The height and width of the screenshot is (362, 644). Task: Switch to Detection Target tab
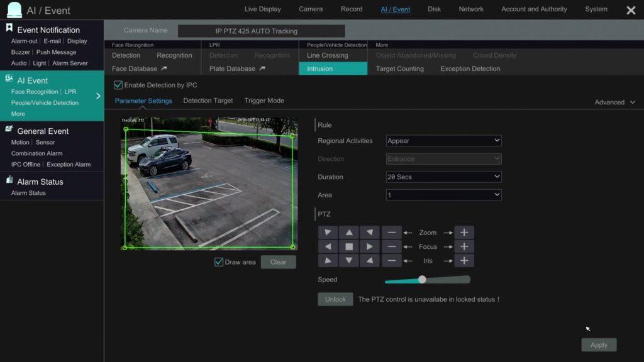point(208,101)
